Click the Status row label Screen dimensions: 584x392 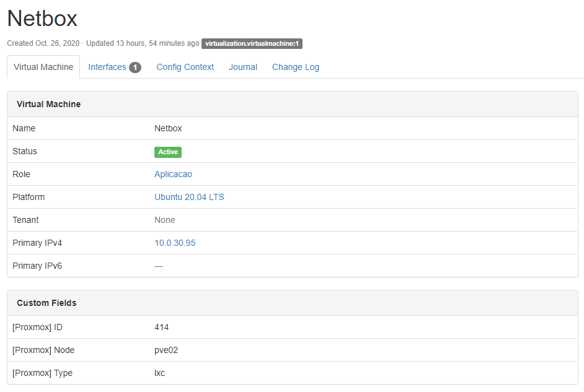[25, 151]
